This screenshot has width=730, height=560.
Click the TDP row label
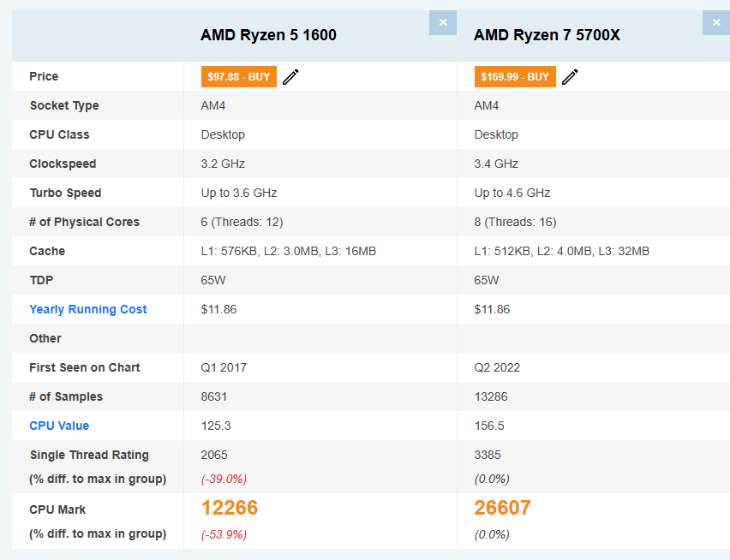[41, 280]
